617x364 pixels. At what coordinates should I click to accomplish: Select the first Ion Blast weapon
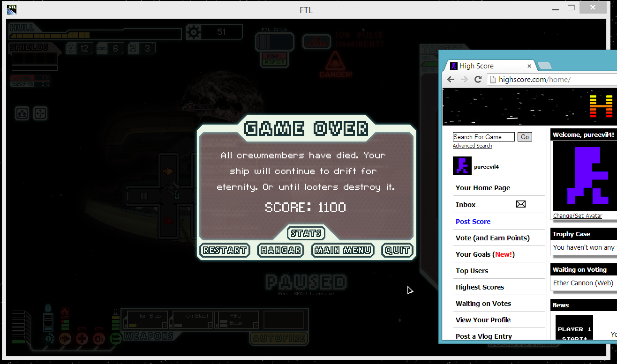point(146,319)
